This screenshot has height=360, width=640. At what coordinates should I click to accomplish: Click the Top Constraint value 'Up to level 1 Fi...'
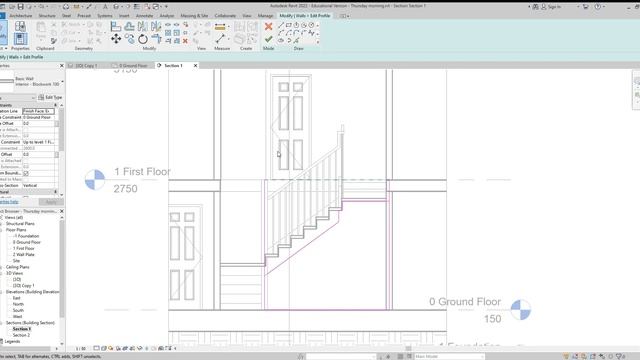pyautogui.click(x=38, y=142)
